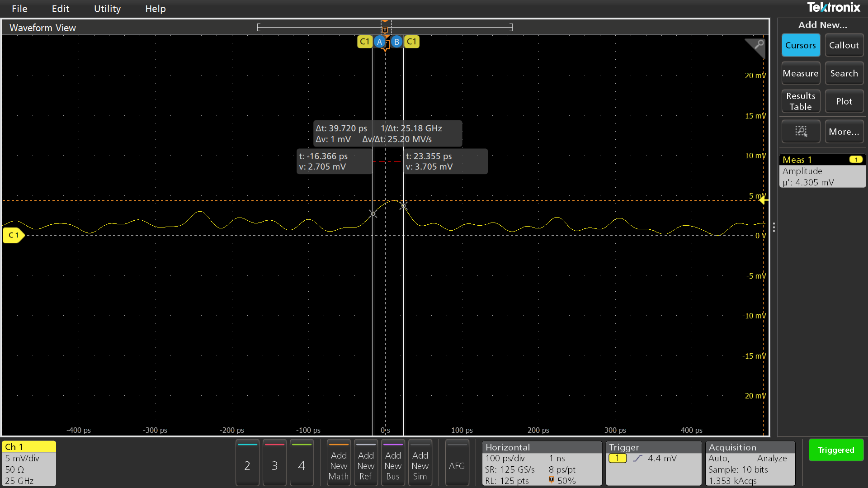Turn on channel 4

click(302, 464)
